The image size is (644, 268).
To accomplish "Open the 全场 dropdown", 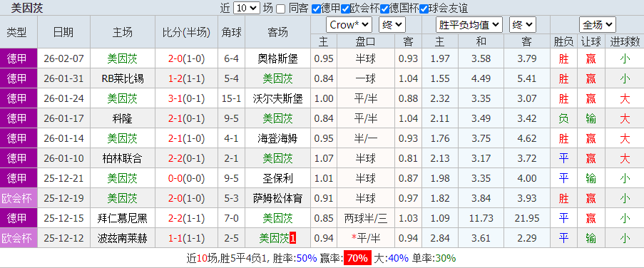I will 597,25.
